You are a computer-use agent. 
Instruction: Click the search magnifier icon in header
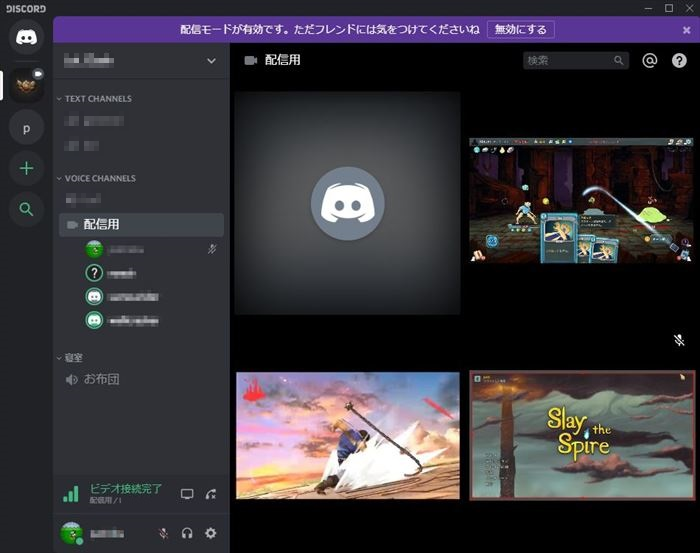tap(618, 60)
